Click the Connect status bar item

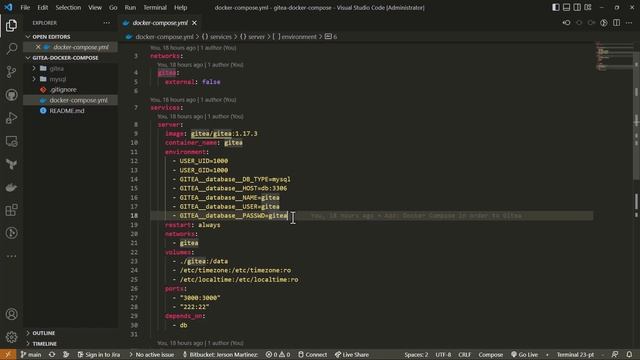pyautogui.click(x=312, y=354)
